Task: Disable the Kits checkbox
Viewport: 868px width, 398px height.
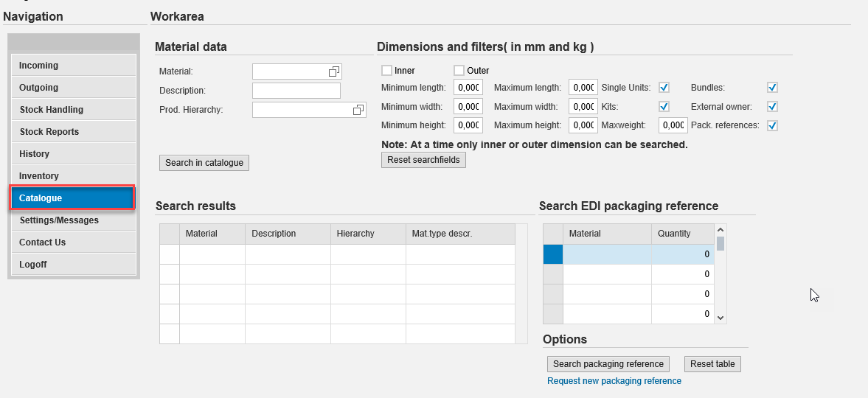Action: tap(664, 106)
